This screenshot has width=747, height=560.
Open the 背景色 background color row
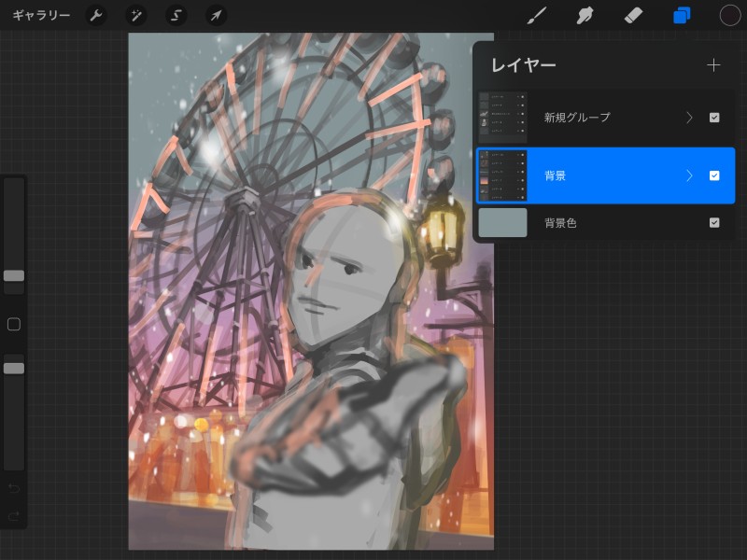click(x=605, y=222)
